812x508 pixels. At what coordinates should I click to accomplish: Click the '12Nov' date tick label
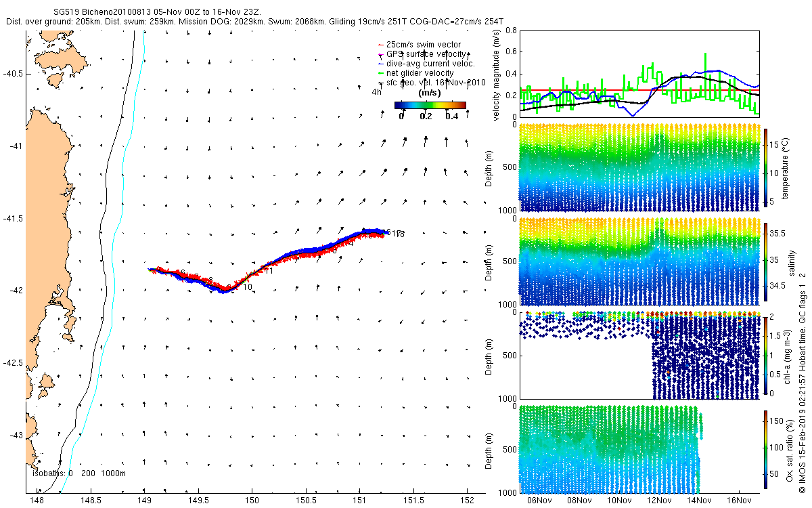pyautogui.click(x=659, y=500)
